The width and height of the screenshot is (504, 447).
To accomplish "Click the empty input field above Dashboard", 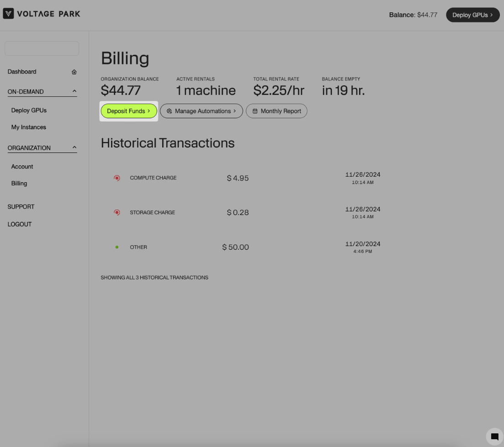I will coord(42,48).
